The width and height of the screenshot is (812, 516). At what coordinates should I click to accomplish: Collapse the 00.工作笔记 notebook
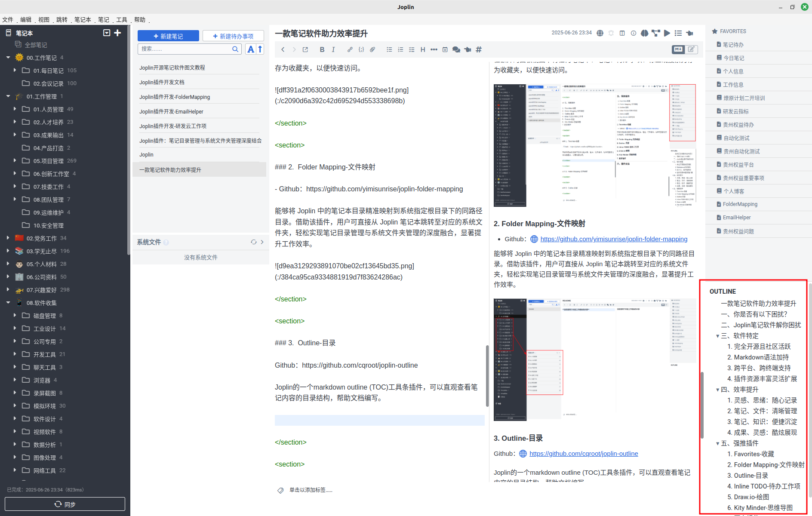[8, 57]
